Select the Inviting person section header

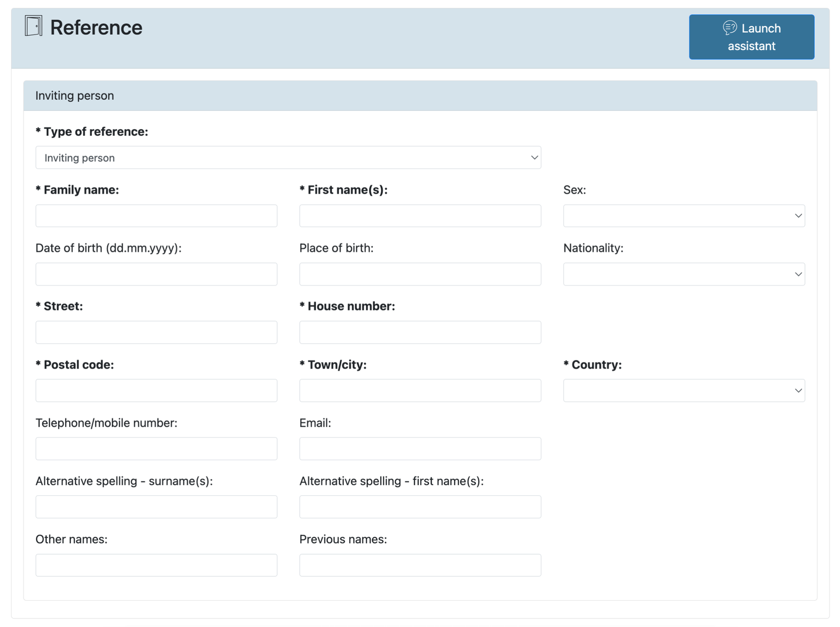(x=75, y=95)
